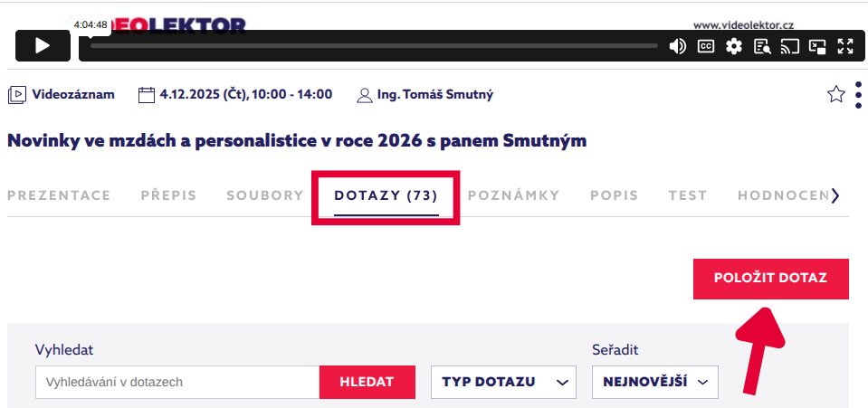Focus the question search input field
This screenshot has height=408, width=868.
coord(177,382)
